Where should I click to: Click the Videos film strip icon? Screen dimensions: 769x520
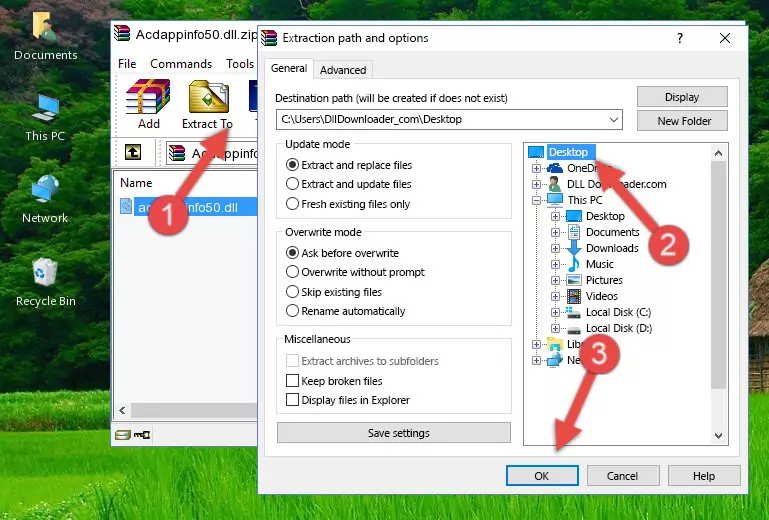[x=574, y=296]
